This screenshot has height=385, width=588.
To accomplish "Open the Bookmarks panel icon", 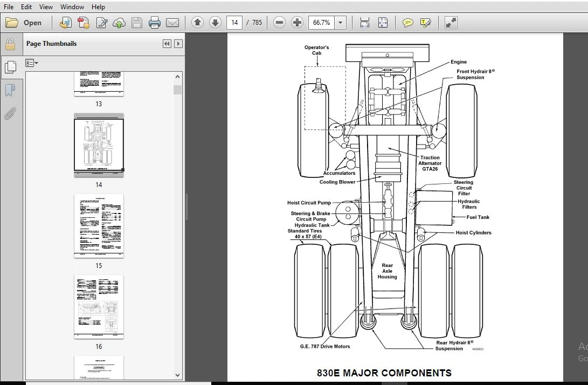I will point(10,91).
